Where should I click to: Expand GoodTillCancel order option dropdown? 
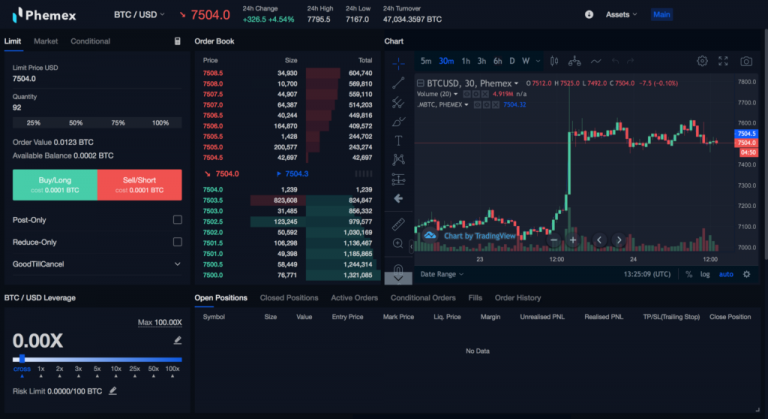[x=97, y=264]
